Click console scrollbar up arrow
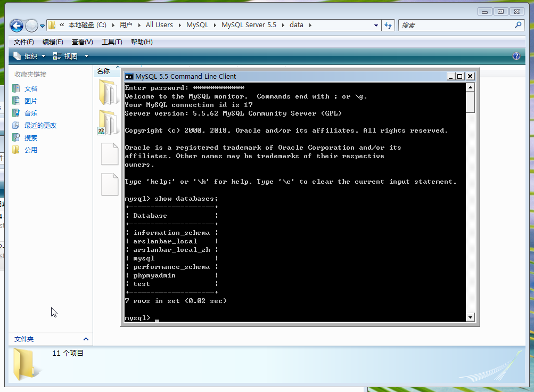Viewport: 534px width, 392px height. [470, 87]
